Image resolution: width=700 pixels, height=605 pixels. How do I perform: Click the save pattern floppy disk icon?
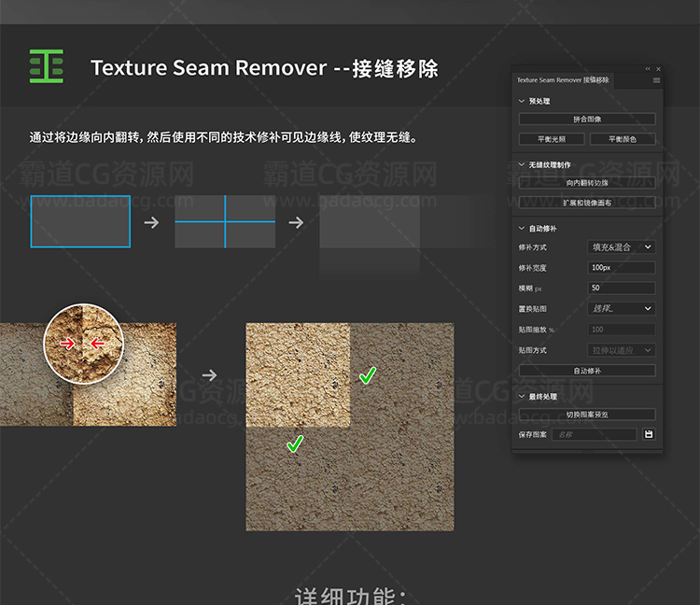[649, 434]
